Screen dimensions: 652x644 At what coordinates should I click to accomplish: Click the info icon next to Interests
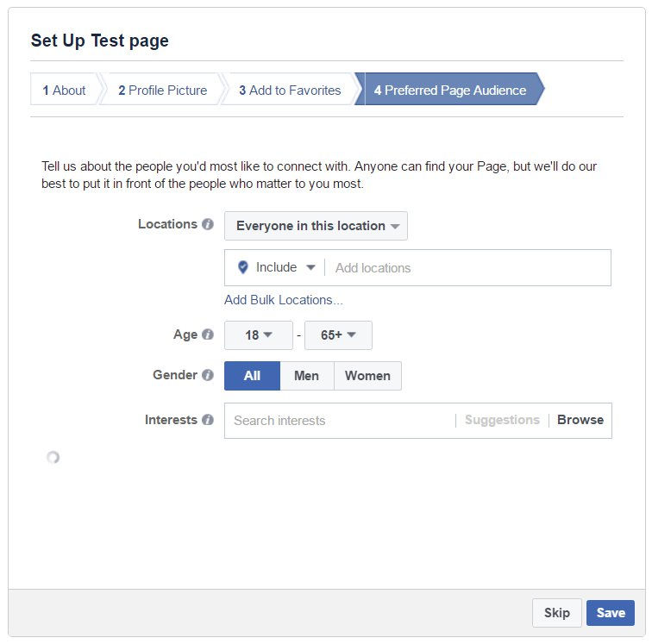click(208, 420)
